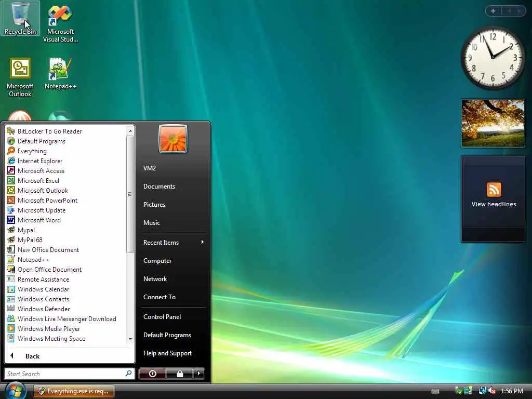Open Microsoft Outlook desktop icon
The height and width of the screenshot is (399, 532).
(20, 77)
